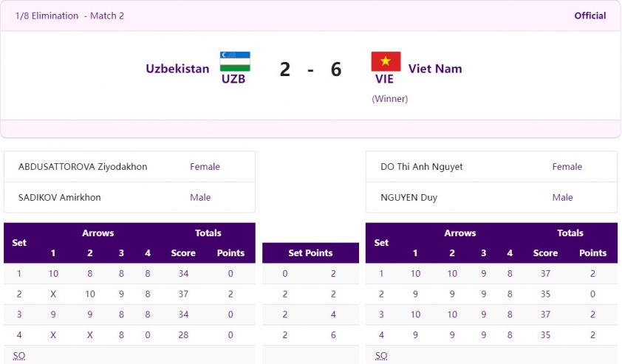The height and width of the screenshot is (364, 622).
Task: Click the VIE country code
Action: tap(384, 79)
